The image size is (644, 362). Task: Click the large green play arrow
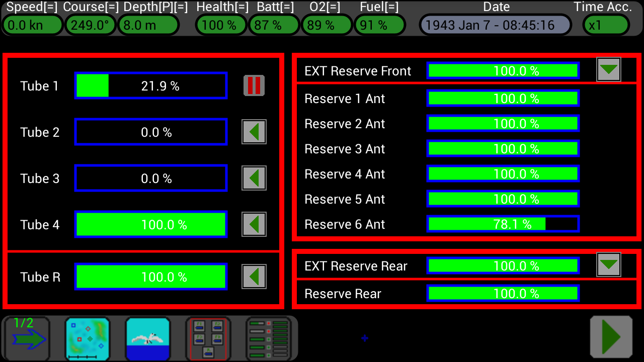[x=611, y=337]
